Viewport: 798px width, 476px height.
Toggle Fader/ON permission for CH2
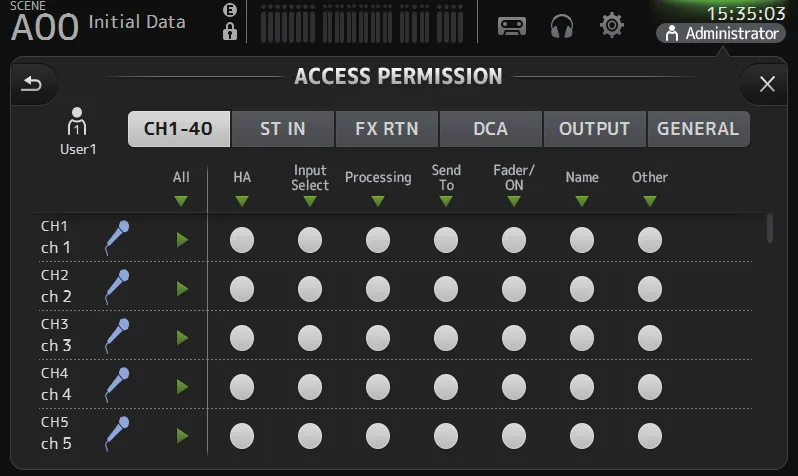click(x=514, y=289)
